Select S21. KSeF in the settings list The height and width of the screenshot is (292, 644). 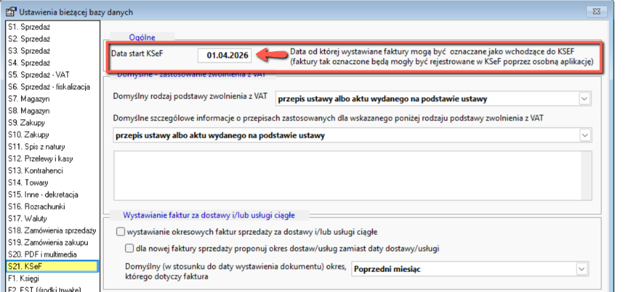tap(52, 266)
